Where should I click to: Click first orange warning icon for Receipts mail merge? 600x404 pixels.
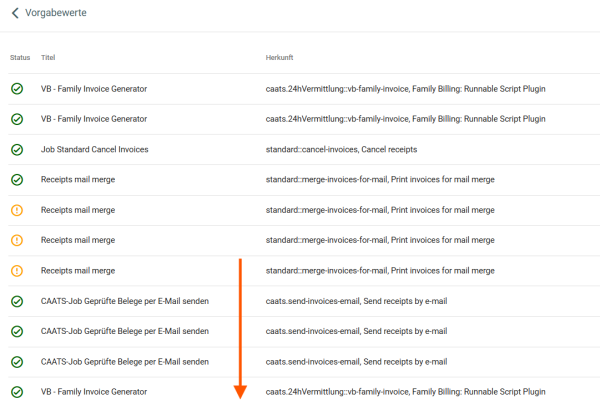[x=16, y=211]
